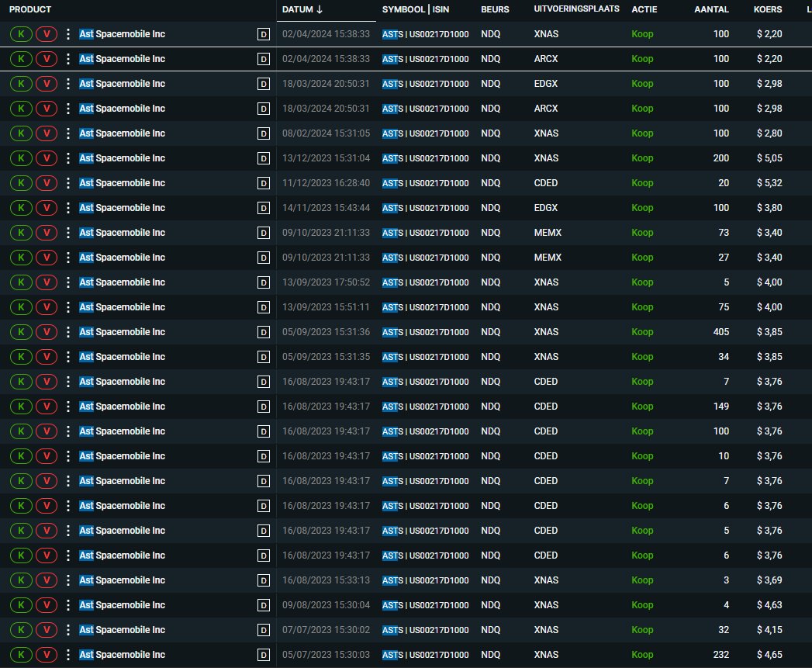
Task: Click the K buy icon in the 08/02/2024 row
Action: [21, 133]
